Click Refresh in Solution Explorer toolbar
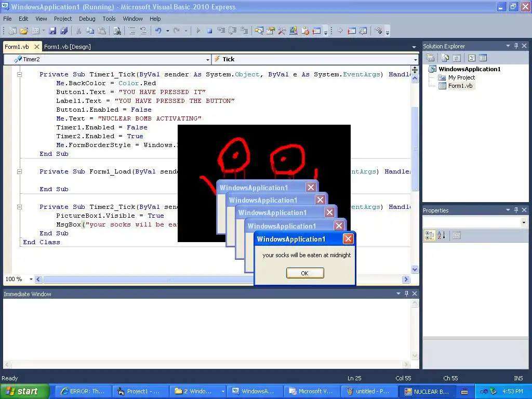 [x=457, y=58]
